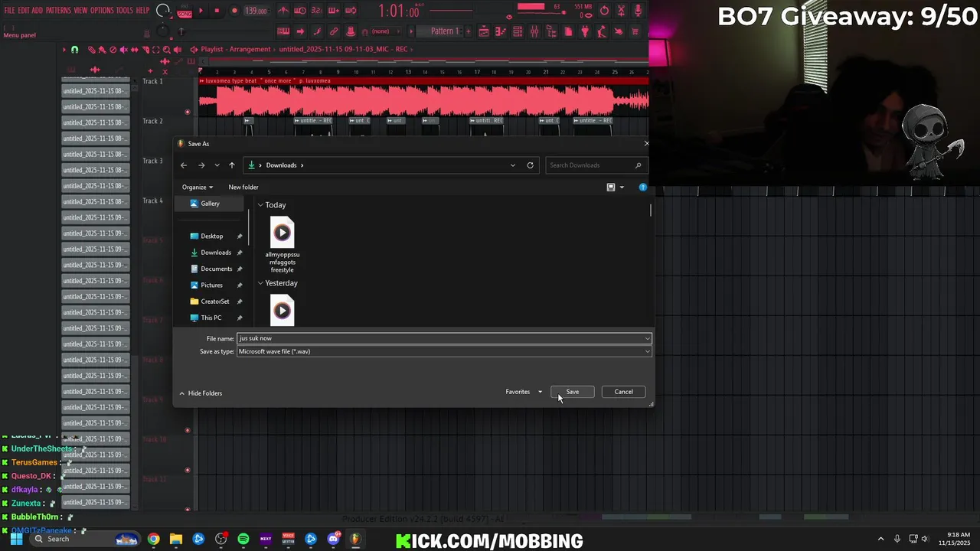Image resolution: width=980 pixels, height=551 pixels.
Task: Select the allmyoppssu freestyle audio file
Action: click(x=282, y=245)
